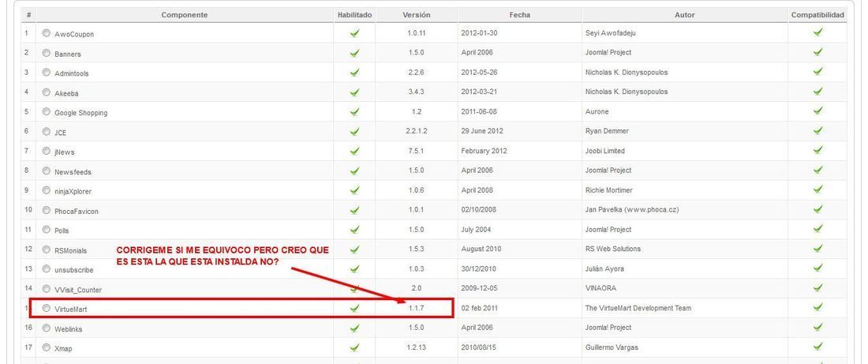The width and height of the screenshot is (868, 364).
Task: Select the Banners radio button
Action: [47, 53]
